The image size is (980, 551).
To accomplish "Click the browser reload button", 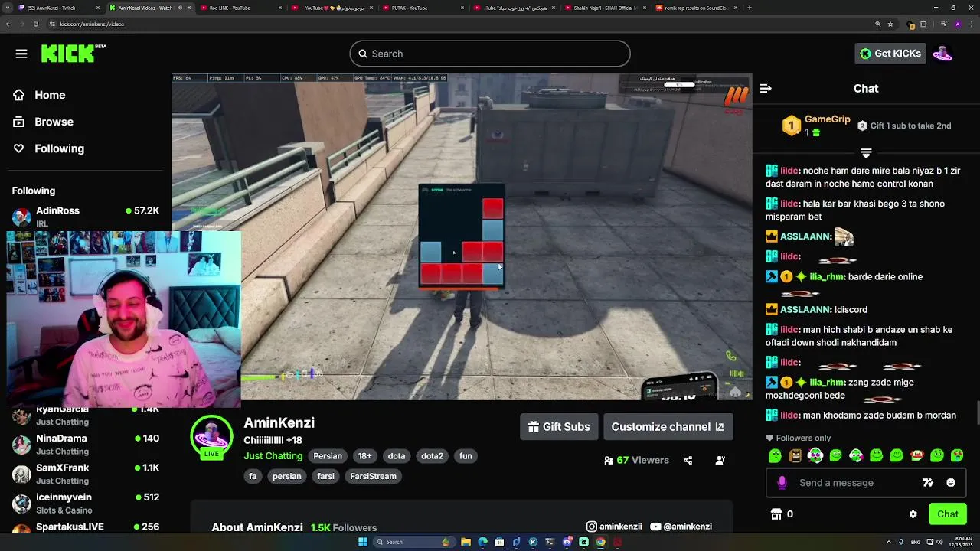I will tap(35, 24).
